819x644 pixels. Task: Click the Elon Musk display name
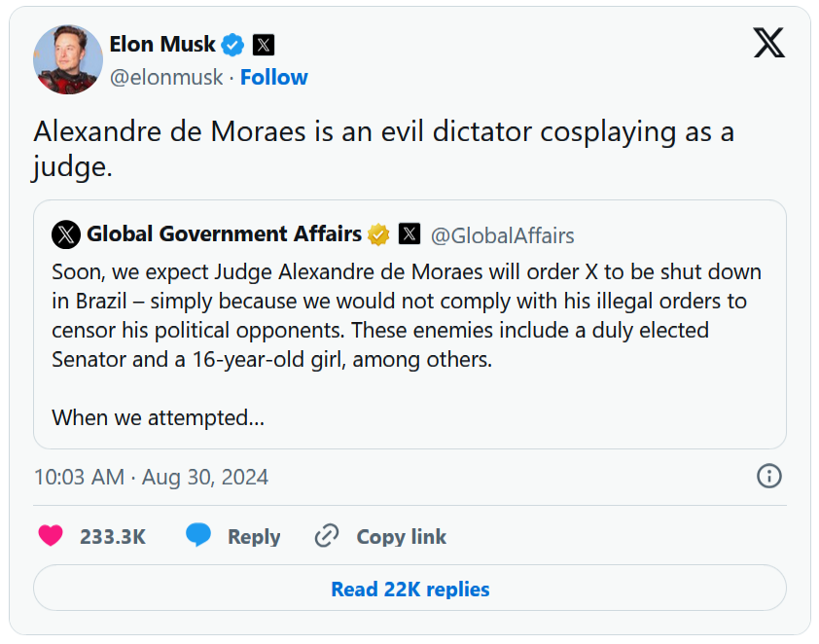(x=162, y=45)
